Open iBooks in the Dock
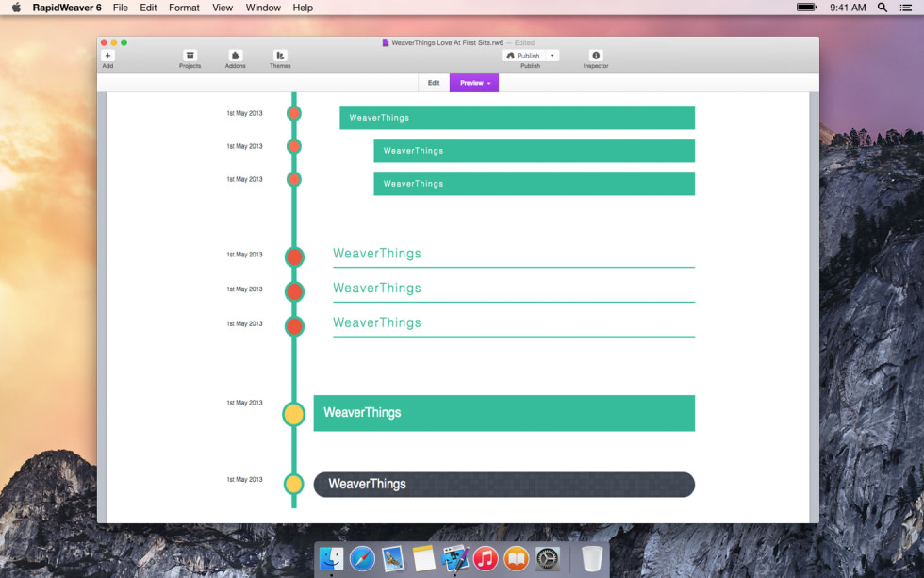This screenshot has height=578, width=924. [517, 558]
